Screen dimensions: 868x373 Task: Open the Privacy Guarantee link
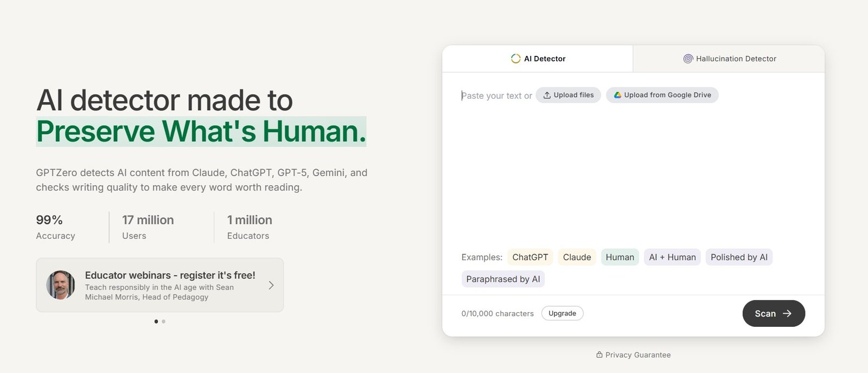point(633,355)
